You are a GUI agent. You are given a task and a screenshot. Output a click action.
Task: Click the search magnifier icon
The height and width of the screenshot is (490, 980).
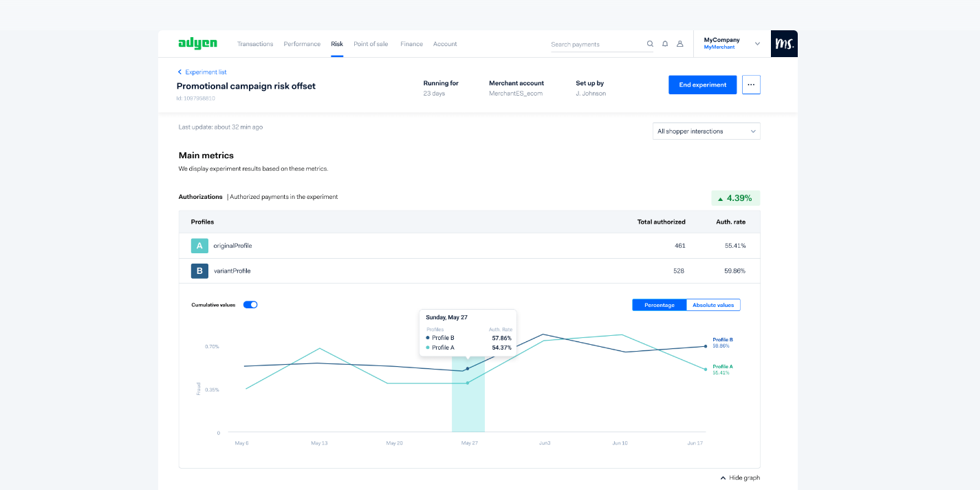(650, 44)
